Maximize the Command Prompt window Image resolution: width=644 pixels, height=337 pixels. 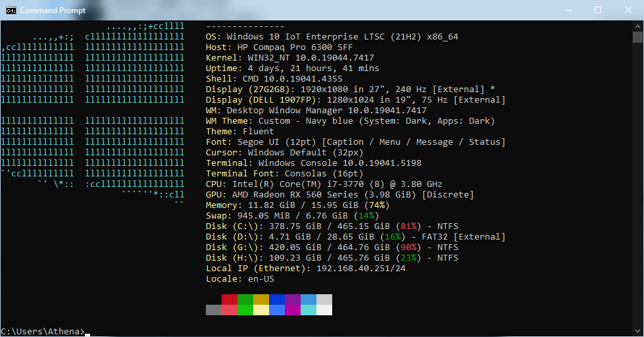point(598,11)
